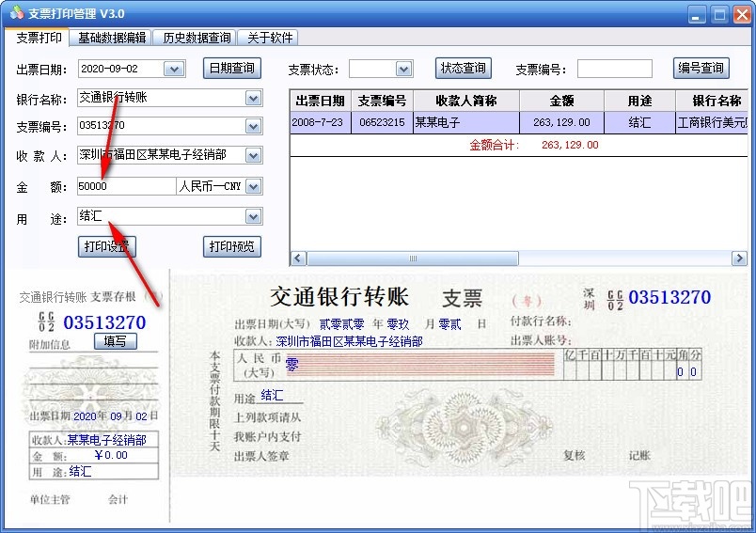
Task: Click the 打印设置 button
Action: pyautogui.click(x=106, y=246)
